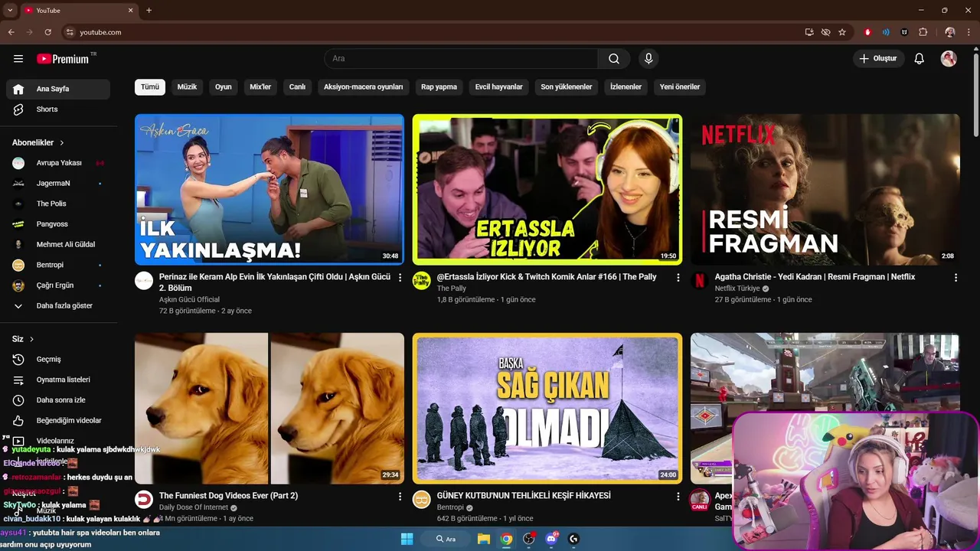The height and width of the screenshot is (551, 980).
Task: Open Pangvoss subscription channel
Action: tap(58, 224)
